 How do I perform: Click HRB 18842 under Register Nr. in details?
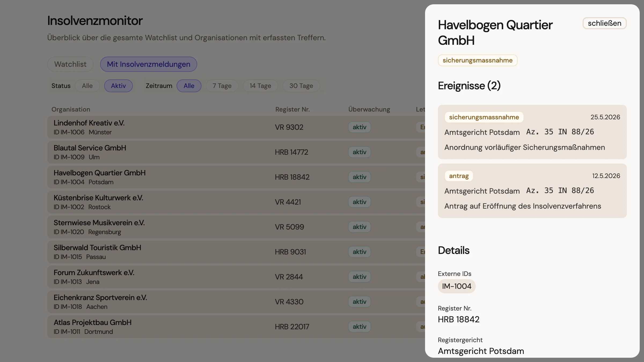(x=458, y=319)
